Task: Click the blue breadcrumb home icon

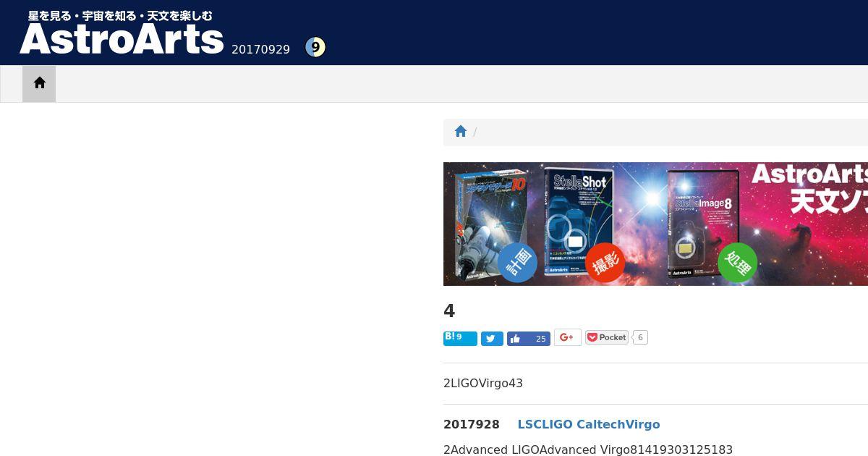Action: pyautogui.click(x=461, y=131)
